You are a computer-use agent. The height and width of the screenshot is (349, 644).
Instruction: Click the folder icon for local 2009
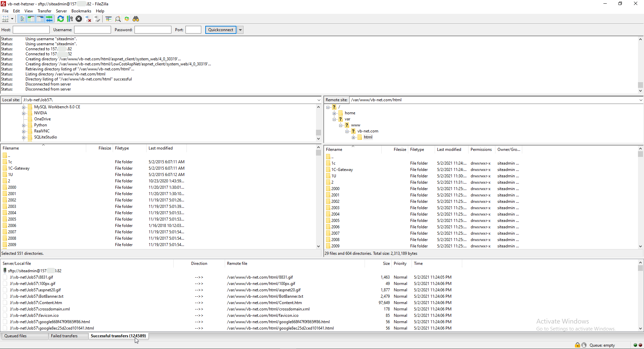pos(5,245)
